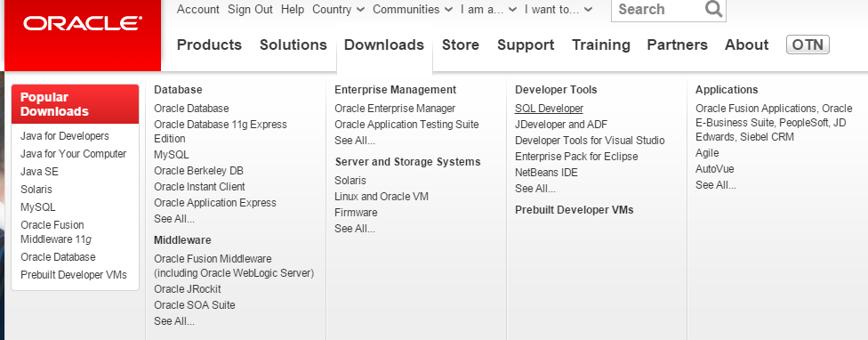Viewport: 868px width, 340px height.
Task: Open the 'I want to...' dropdown
Action: (x=559, y=10)
